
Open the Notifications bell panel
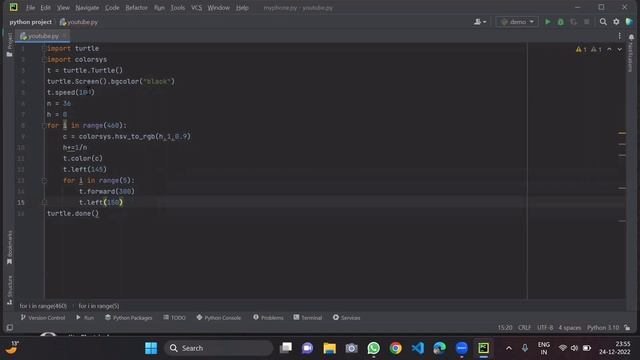pyautogui.click(x=631, y=37)
